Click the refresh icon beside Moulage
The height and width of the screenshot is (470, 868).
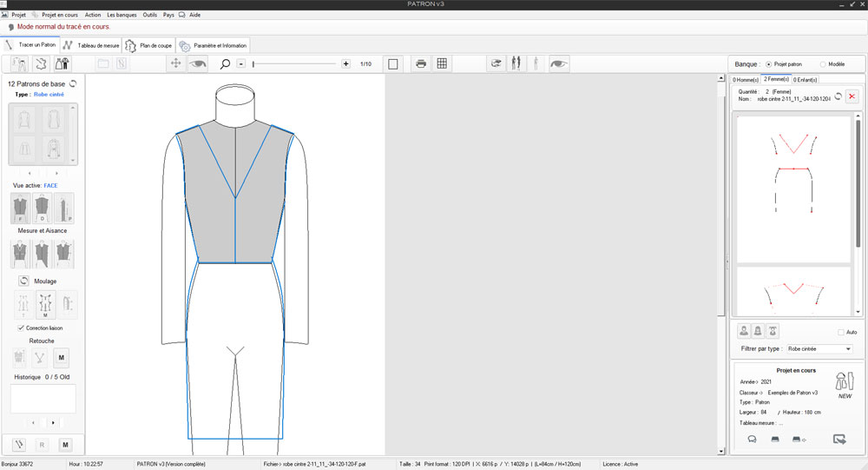[23, 281]
